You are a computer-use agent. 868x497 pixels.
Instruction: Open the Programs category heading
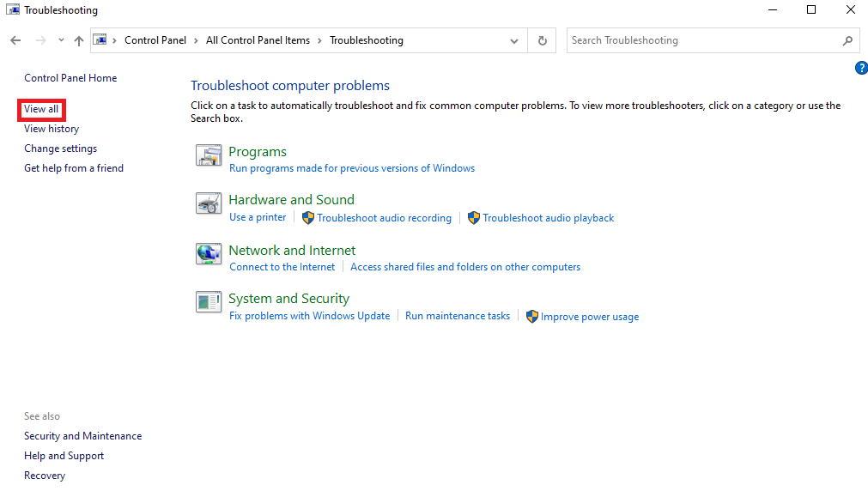[x=258, y=152]
